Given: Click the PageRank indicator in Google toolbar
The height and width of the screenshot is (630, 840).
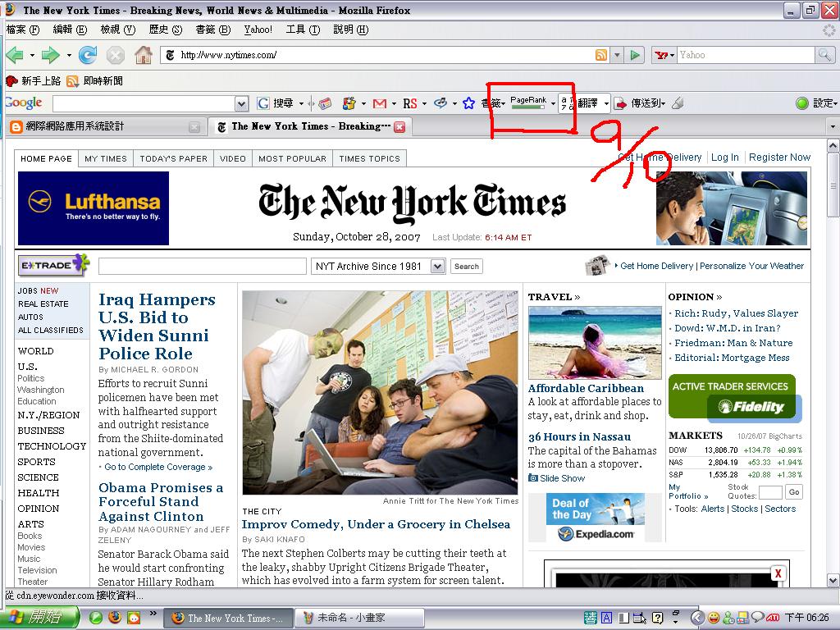Looking at the screenshot, I should [x=528, y=102].
